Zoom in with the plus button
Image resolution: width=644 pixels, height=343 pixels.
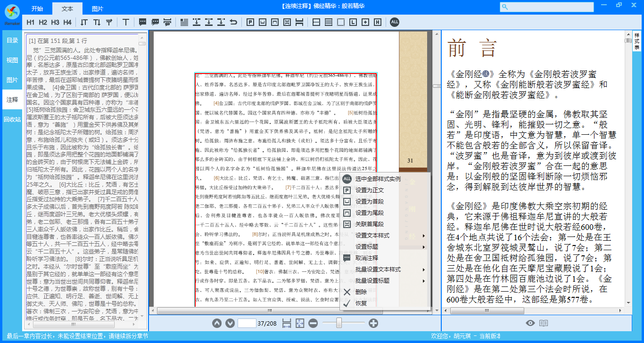coord(373,323)
